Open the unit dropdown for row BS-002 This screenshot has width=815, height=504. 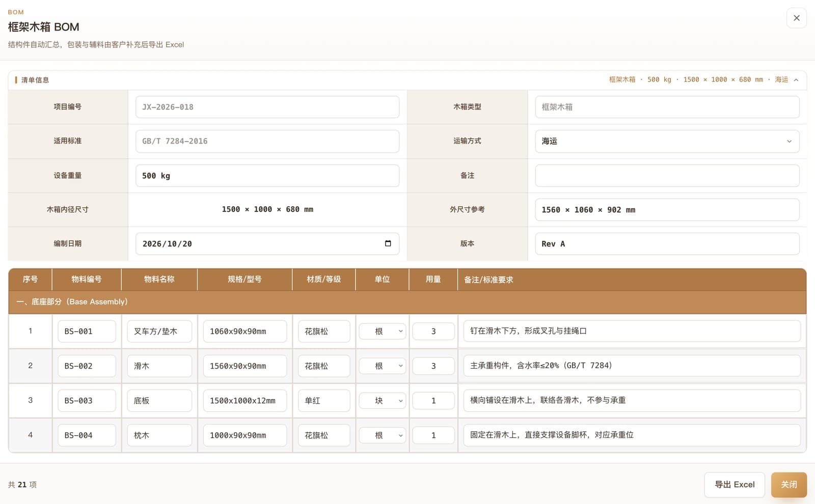click(x=382, y=366)
